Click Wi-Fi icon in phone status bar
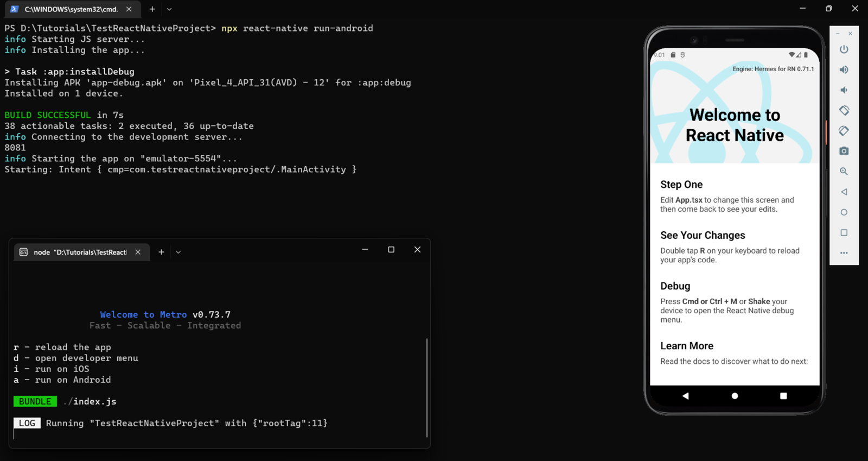Image resolution: width=868 pixels, height=461 pixels. (792, 55)
